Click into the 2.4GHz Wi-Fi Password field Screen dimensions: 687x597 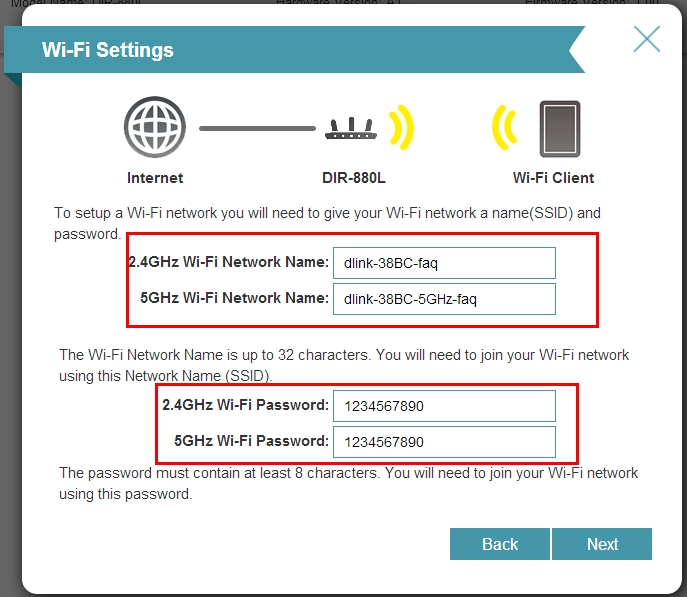443,406
